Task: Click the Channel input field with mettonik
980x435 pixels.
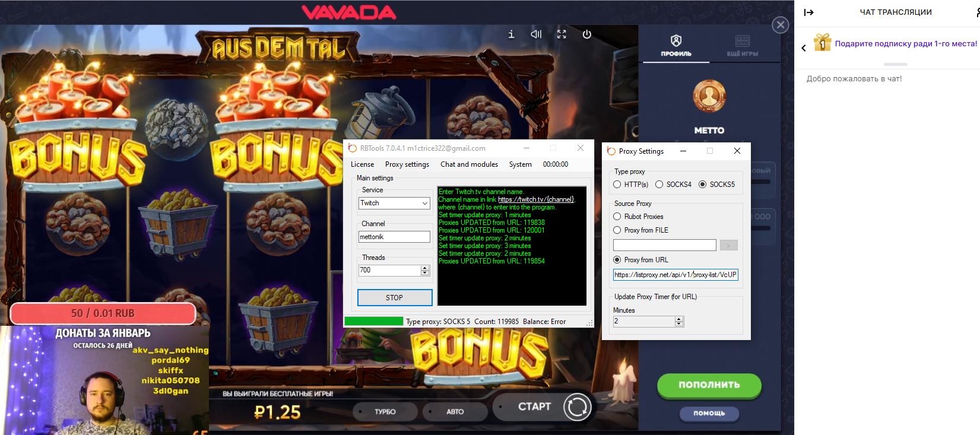Action: (394, 237)
